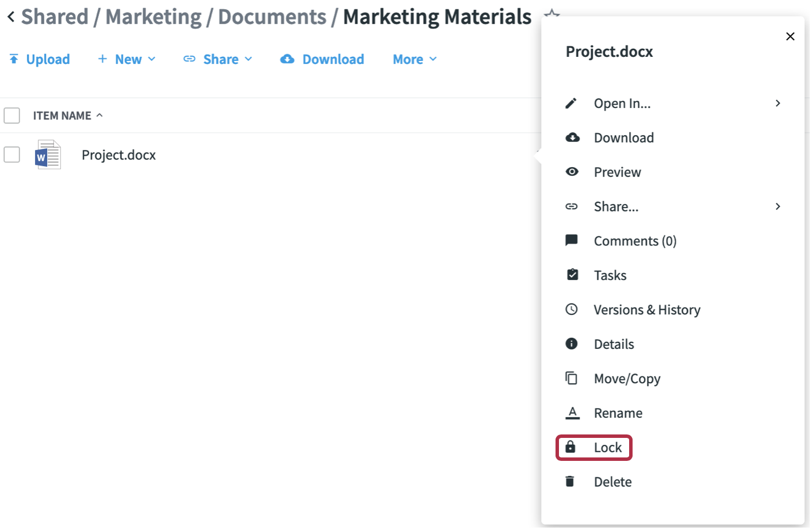Click the Upload button label

point(48,59)
